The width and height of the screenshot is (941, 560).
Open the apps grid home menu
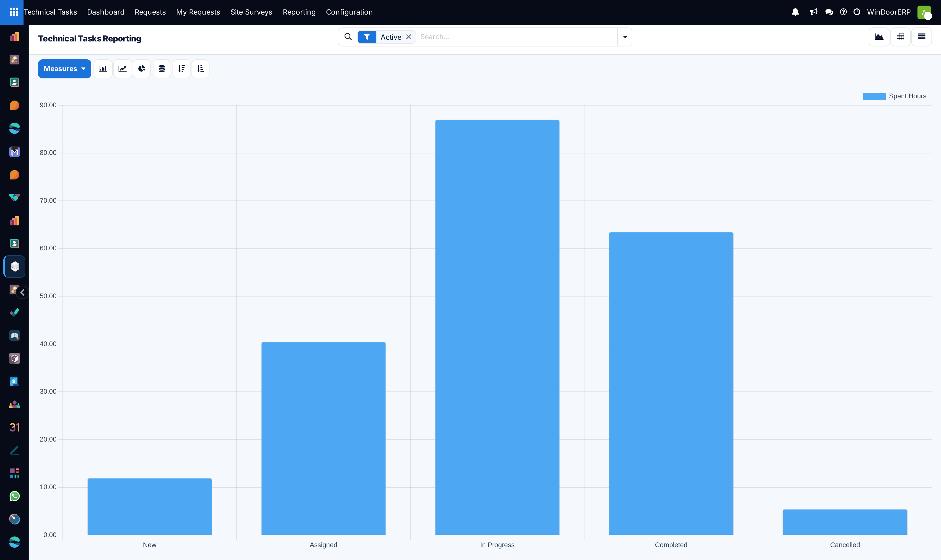click(14, 12)
